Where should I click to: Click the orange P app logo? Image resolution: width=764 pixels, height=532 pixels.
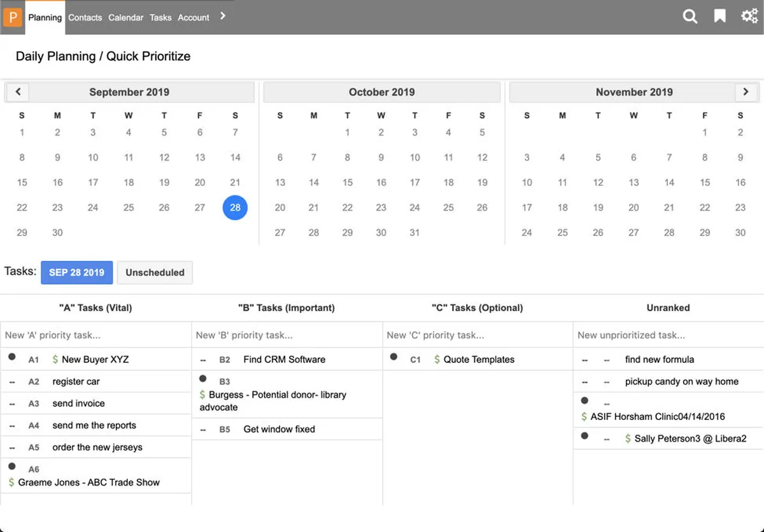[x=13, y=17]
